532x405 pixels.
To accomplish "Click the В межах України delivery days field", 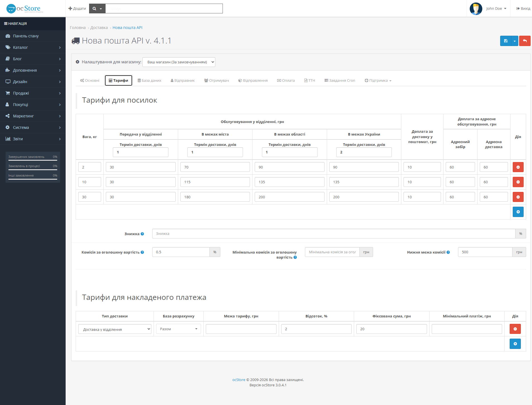I will (364, 152).
